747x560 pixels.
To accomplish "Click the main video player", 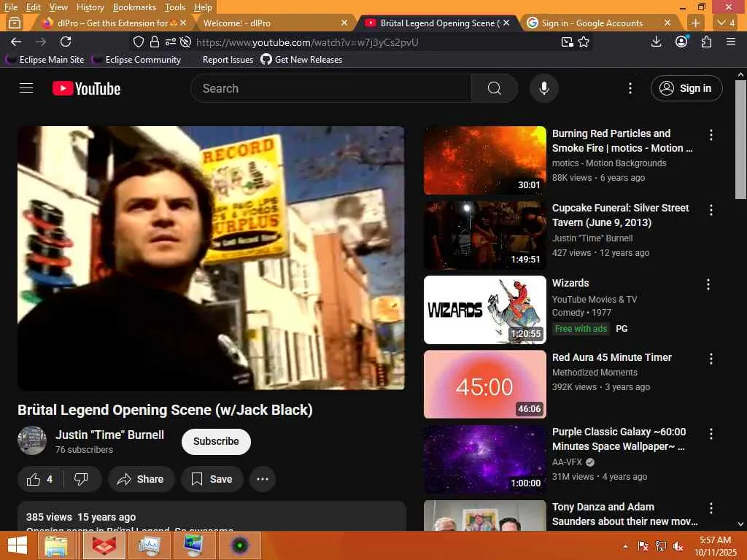I will coord(211,257).
